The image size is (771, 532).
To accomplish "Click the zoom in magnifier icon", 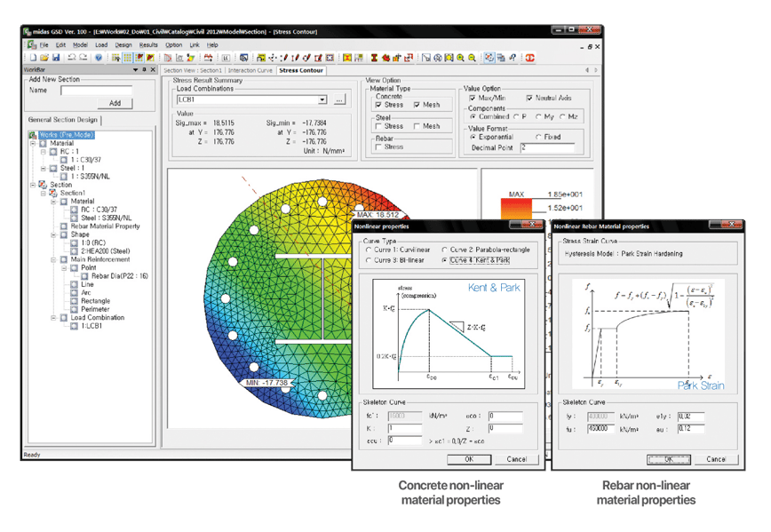I will (460, 58).
